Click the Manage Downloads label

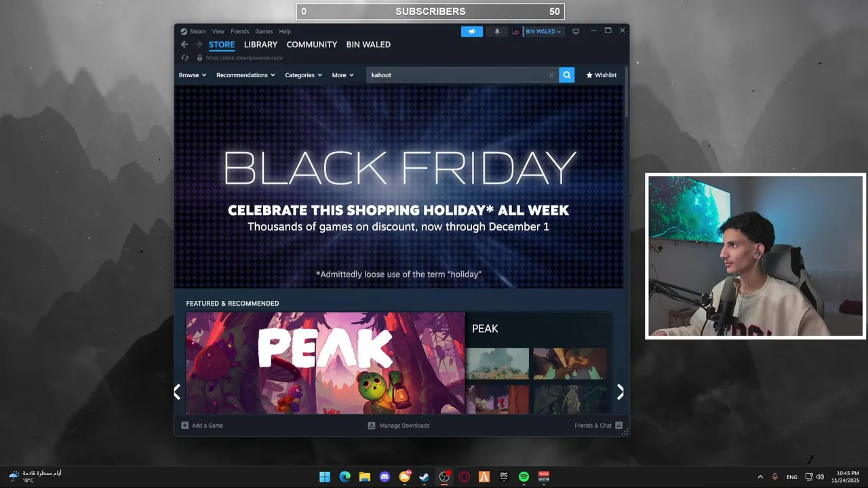pyautogui.click(x=405, y=426)
